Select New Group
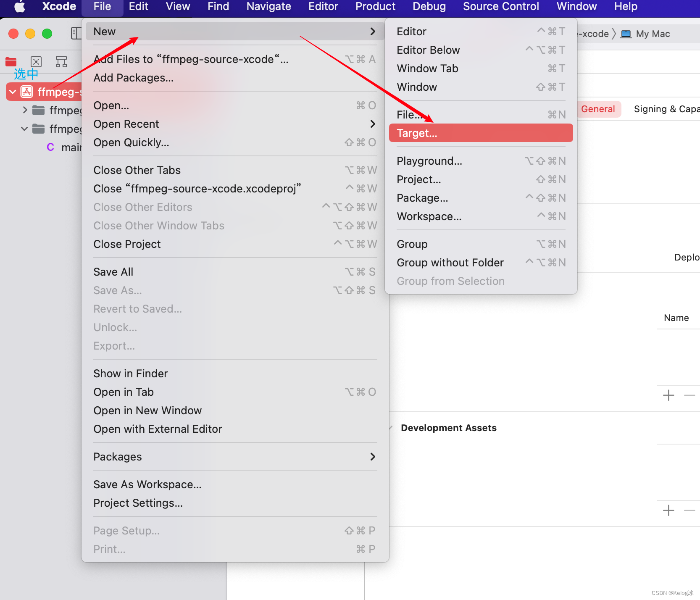 [x=481, y=244]
